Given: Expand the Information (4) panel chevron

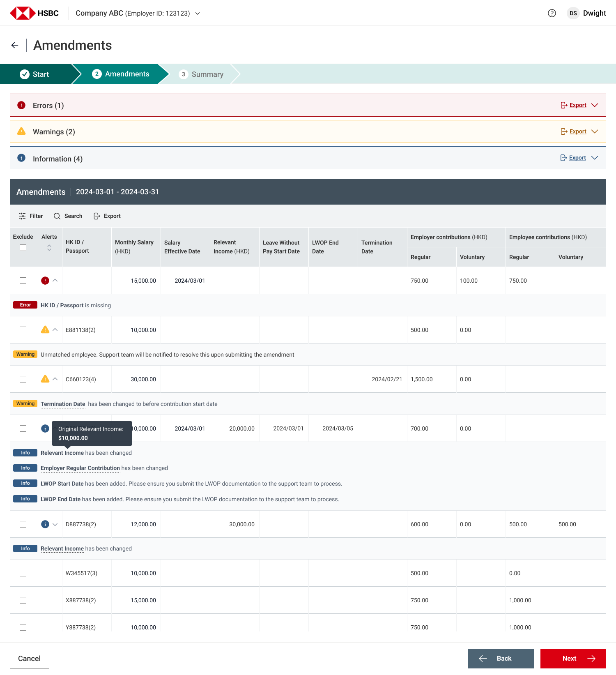Looking at the screenshot, I should pyautogui.click(x=595, y=158).
